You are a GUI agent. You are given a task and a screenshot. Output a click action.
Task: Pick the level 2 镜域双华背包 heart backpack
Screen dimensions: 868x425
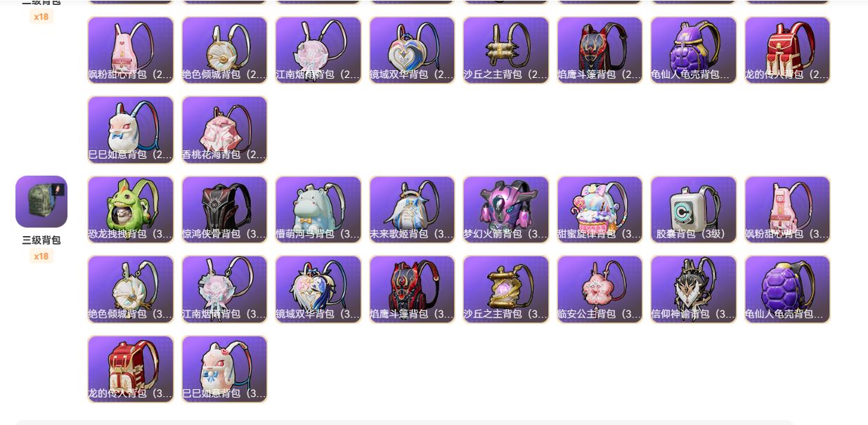pos(412,50)
